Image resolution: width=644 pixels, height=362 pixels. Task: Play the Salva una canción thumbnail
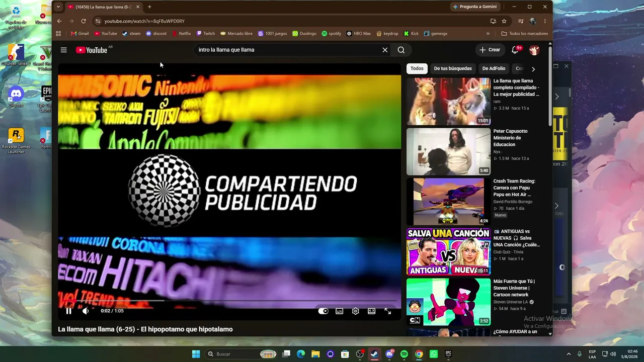point(448,251)
